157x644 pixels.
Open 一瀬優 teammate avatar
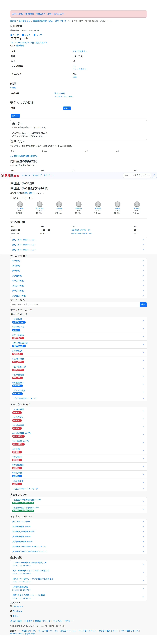click(x=117, y=204)
